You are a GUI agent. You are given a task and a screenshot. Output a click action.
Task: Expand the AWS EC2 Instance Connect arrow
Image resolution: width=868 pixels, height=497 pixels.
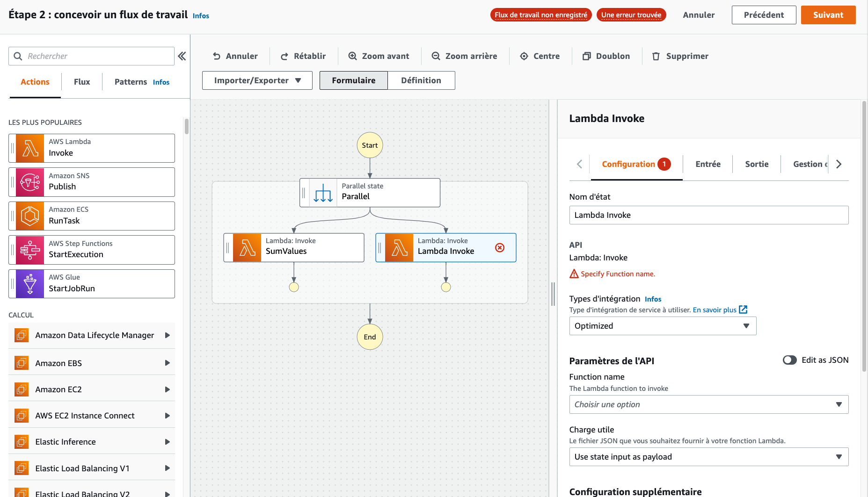167,416
